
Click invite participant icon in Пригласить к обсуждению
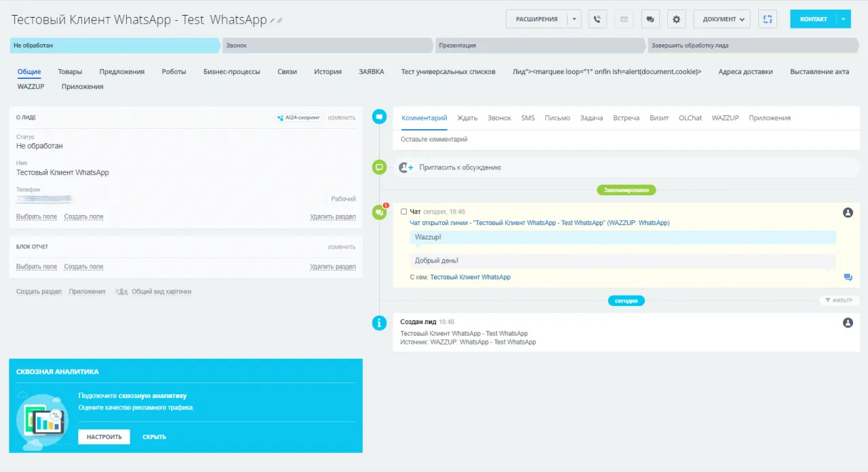click(406, 167)
